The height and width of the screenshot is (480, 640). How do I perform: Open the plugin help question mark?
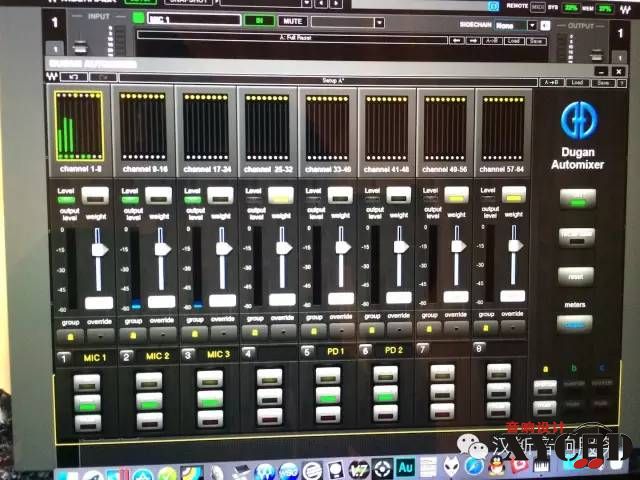(621, 83)
